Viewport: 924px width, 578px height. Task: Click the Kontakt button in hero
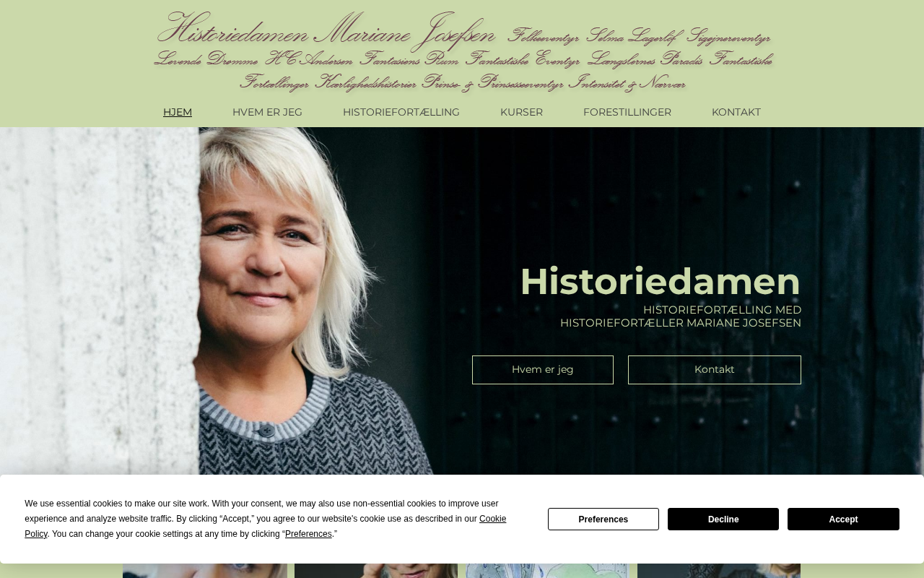715,370
